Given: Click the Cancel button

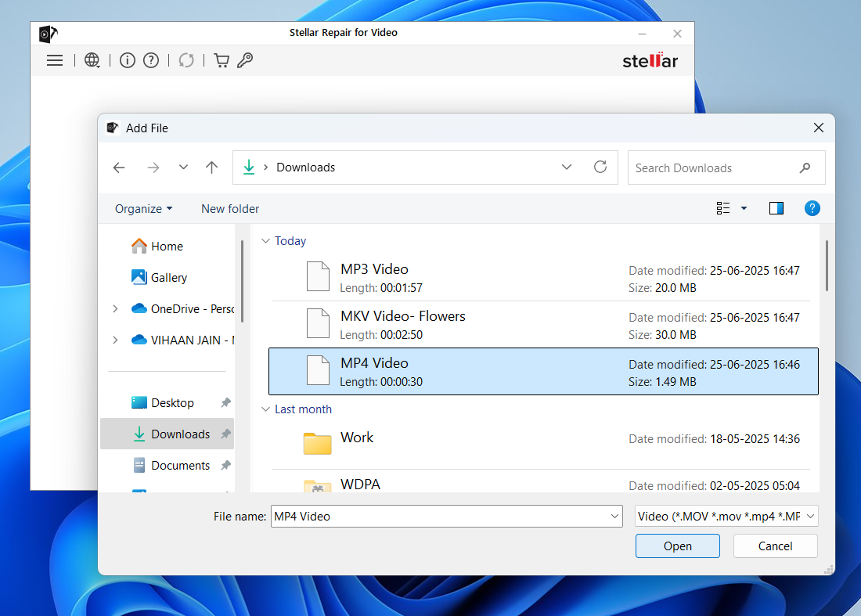Looking at the screenshot, I should [x=776, y=546].
